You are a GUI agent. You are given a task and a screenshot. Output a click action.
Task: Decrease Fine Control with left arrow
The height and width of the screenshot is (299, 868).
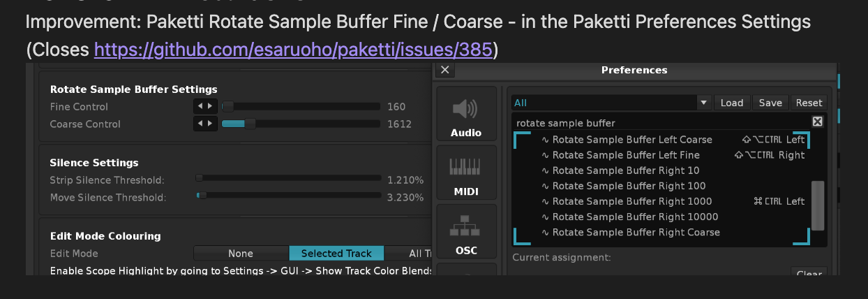[200, 107]
